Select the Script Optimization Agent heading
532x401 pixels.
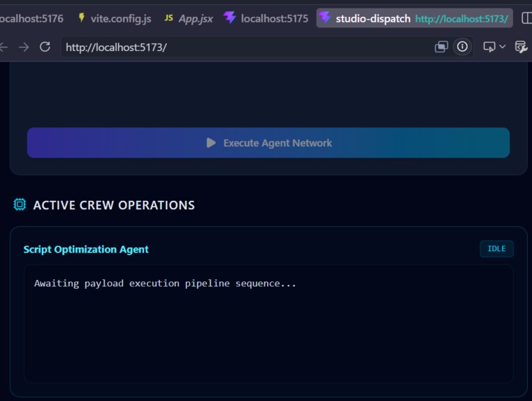click(86, 250)
